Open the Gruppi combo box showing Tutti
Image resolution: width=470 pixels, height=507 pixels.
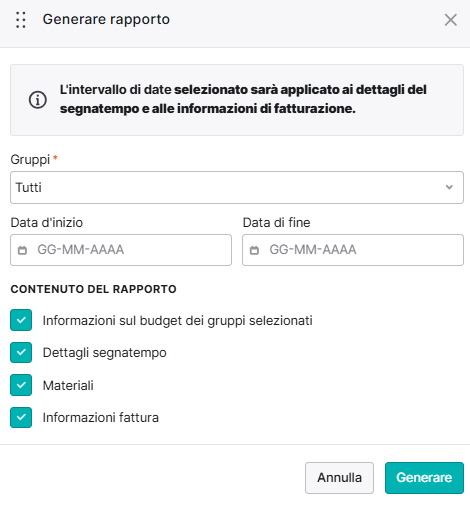(x=237, y=187)
